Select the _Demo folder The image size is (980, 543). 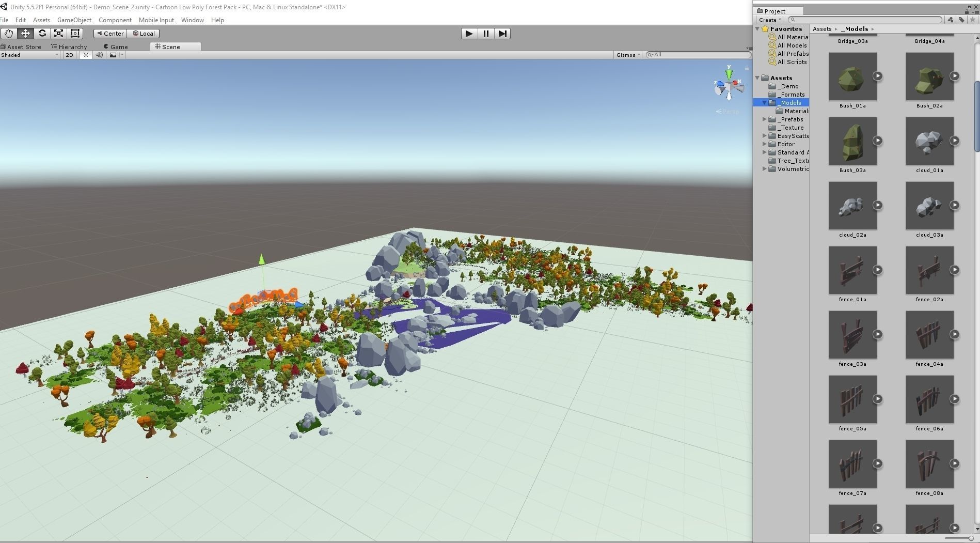[x=784, y=86]
